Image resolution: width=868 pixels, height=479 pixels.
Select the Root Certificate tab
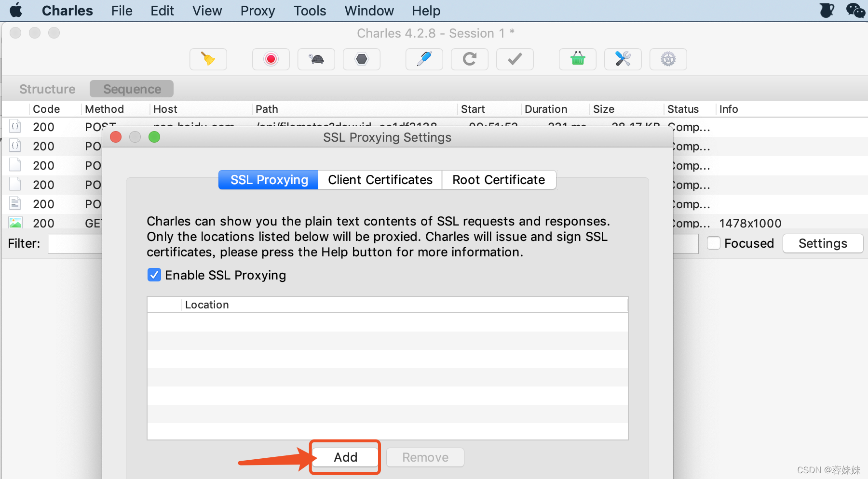coord(499,180)
